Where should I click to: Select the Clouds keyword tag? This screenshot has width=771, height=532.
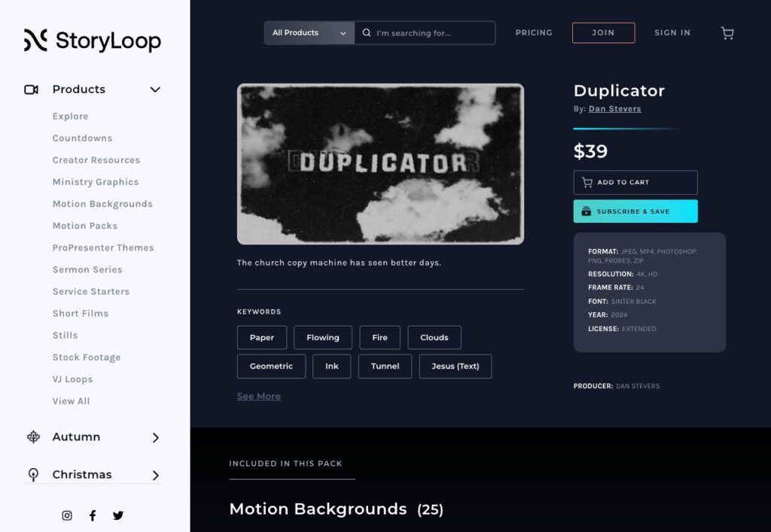[434, 338]
